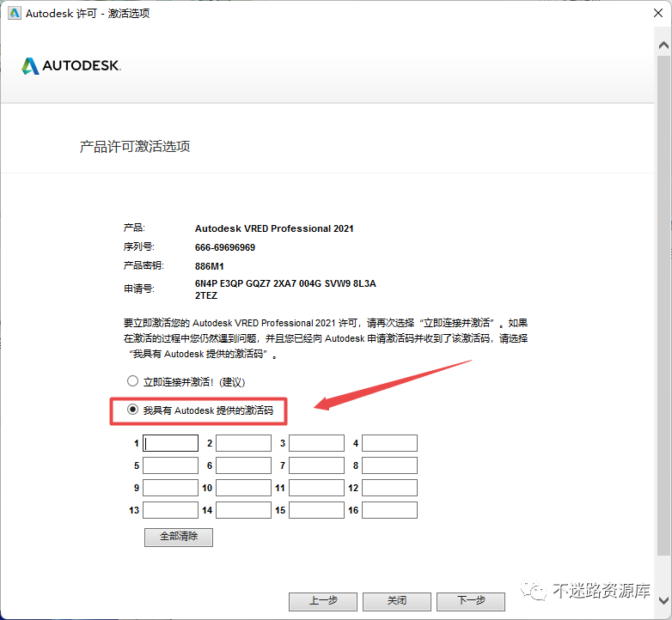Click the 下一步 next button
Viewport: 672px width, 620px height.
click(x=471, y=601)
